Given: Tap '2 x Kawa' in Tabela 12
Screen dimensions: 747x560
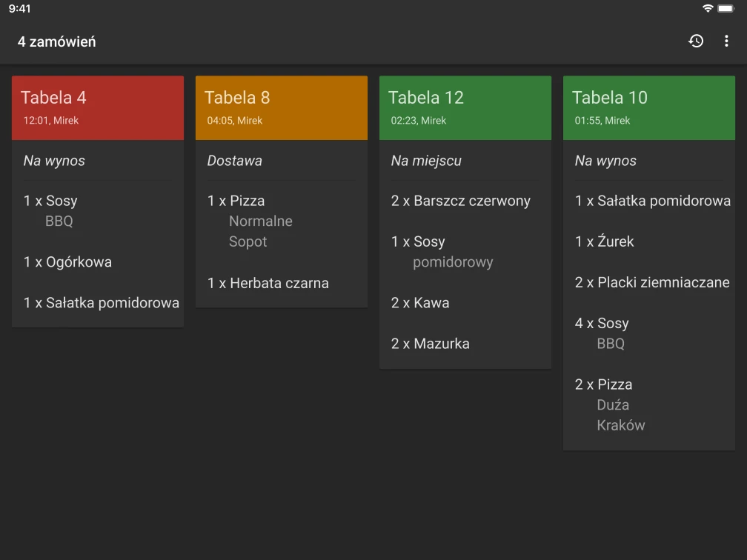Looking at the screenshot, I should [420, 302].
